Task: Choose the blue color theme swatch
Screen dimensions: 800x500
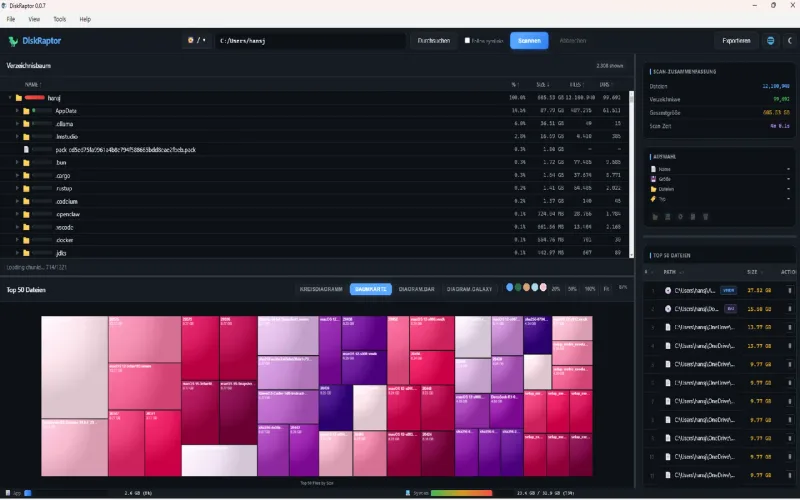Action: click(x=509, y=287)
